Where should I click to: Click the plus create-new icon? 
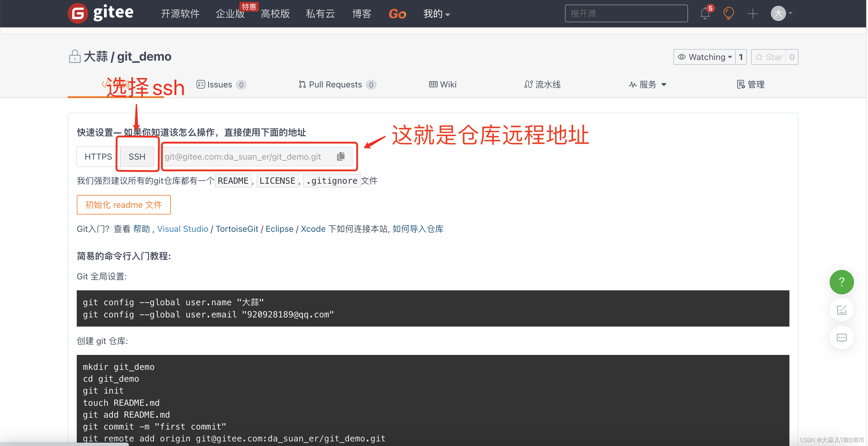click(753, 14)
